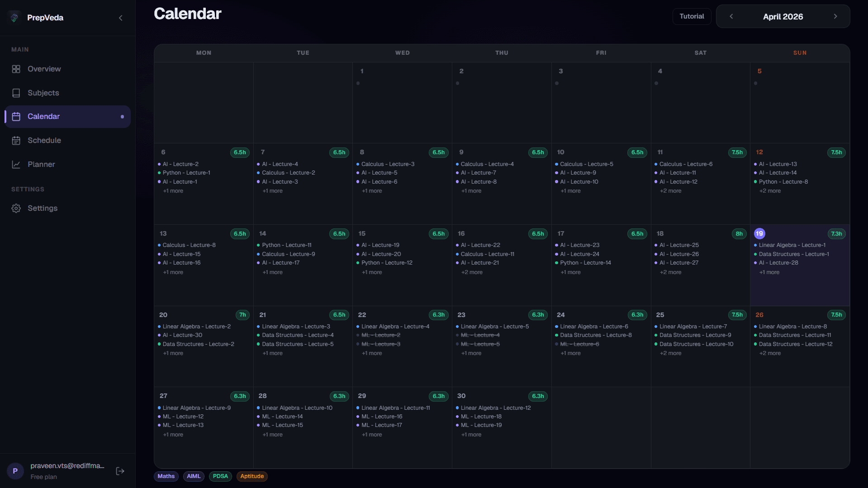
Task: Expand +1 more on April 22
Action: pyautogui.click(x=372, y=353)
